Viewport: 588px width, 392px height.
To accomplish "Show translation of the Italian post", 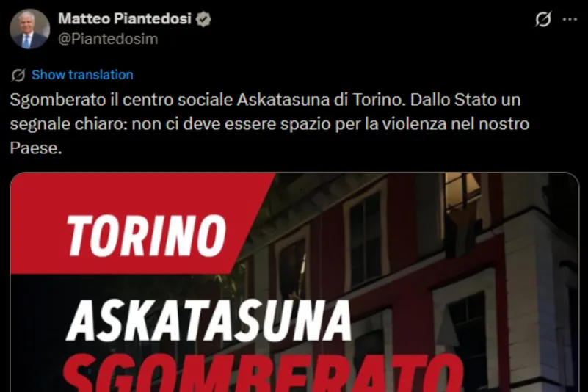I will tap(82, 75).
